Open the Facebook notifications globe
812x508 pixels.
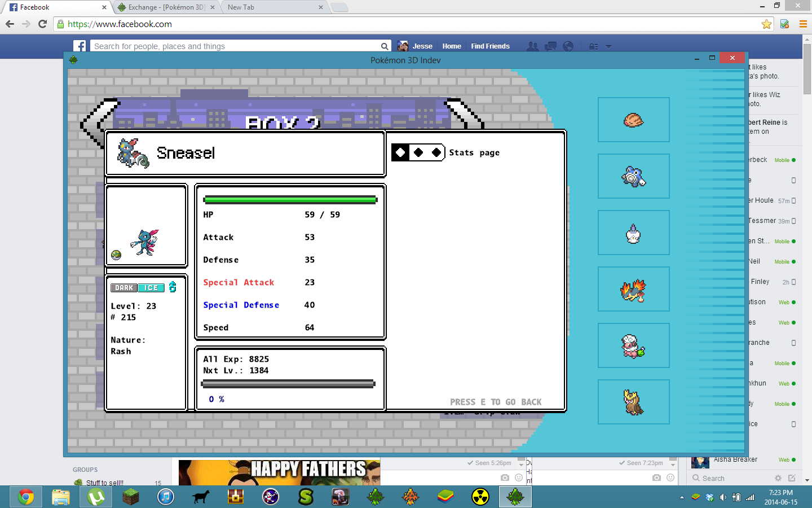[x=568, y=46]
